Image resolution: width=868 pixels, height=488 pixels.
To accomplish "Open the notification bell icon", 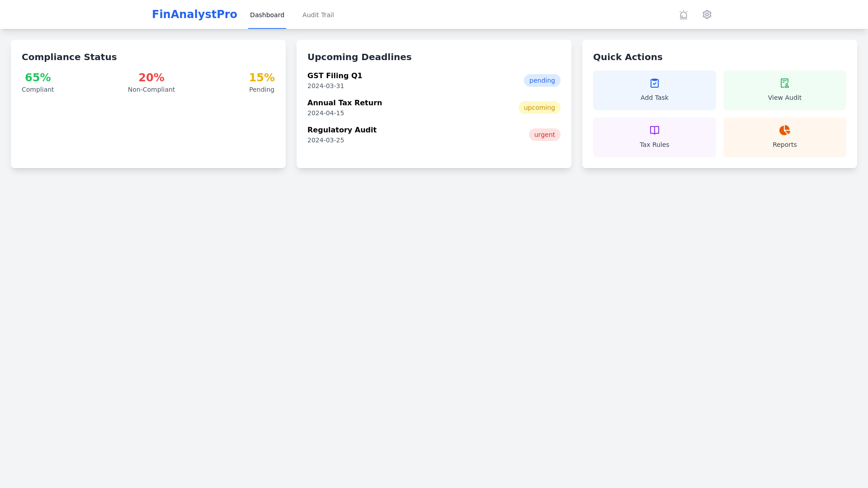I will coord(683,14).
